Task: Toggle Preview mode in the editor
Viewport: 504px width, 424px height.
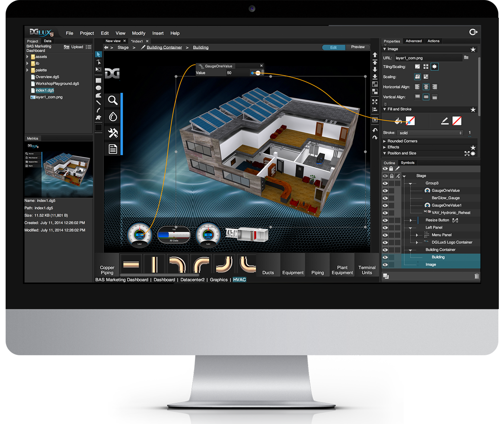Action: 357,47
